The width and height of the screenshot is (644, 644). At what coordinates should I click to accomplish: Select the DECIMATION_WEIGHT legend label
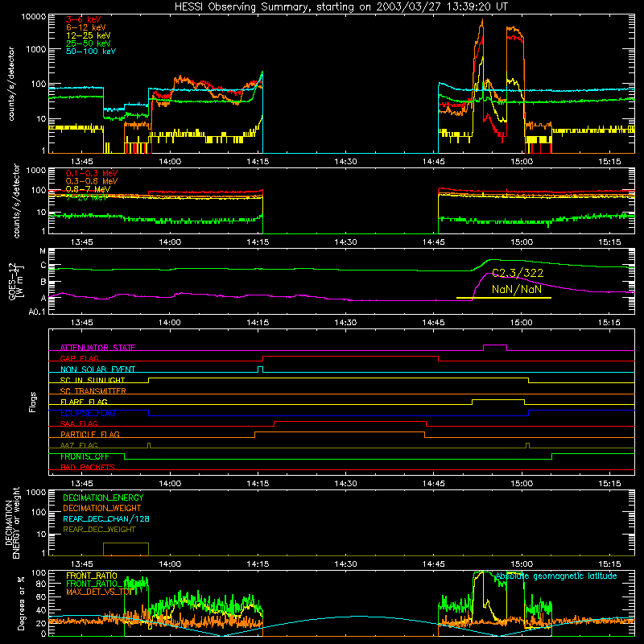coord(102,508)
